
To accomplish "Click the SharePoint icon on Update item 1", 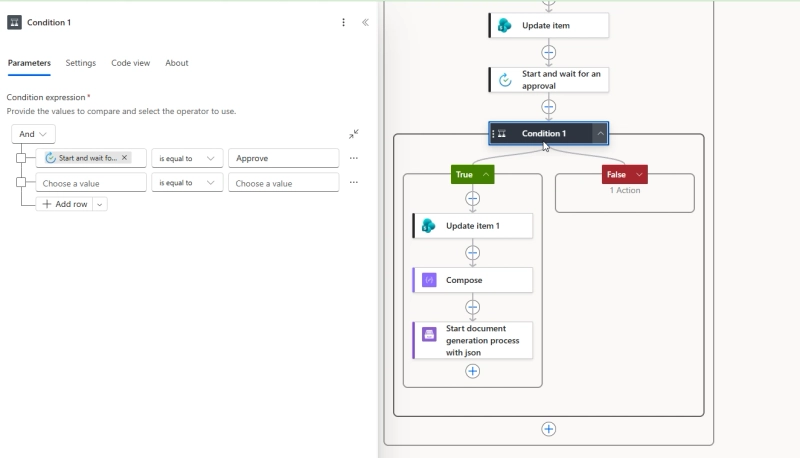I will (429, 226).
